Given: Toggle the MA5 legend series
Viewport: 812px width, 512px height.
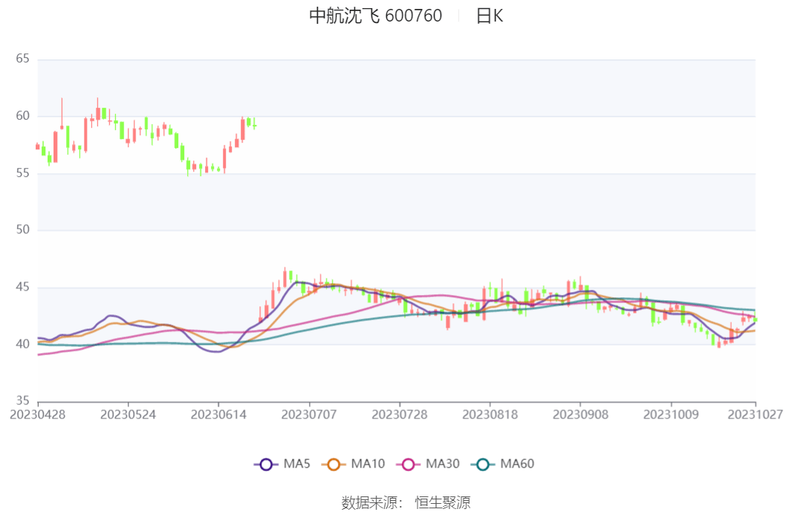Looking at the screenshot, I should tap(282, 464).
